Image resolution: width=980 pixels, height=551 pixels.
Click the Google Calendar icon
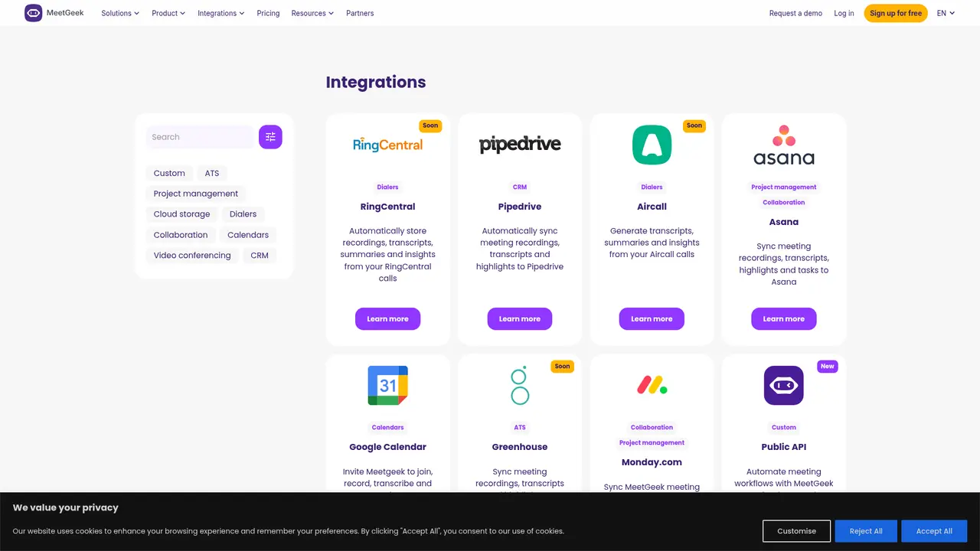coord(388,385)
